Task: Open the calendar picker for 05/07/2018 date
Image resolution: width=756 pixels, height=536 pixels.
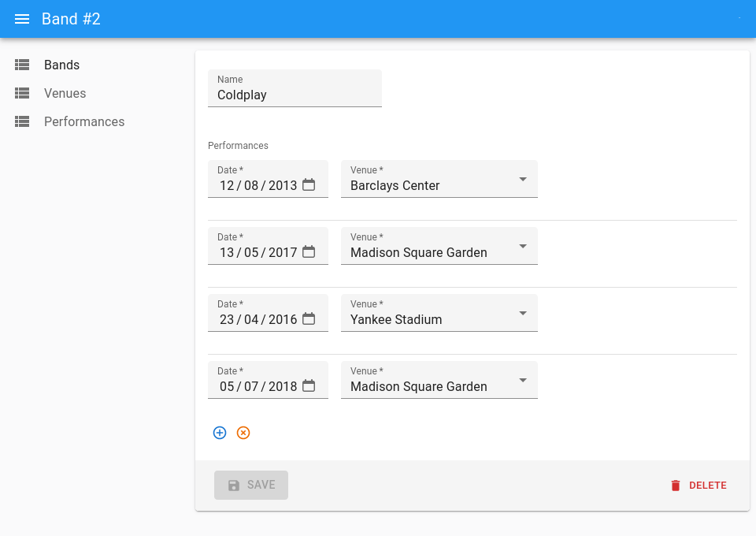Action: point(309,386)
